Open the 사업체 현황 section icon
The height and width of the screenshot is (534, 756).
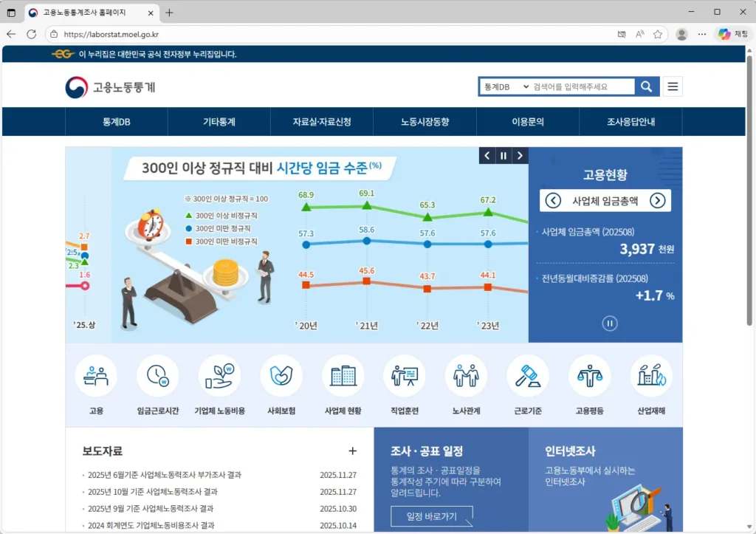pos(343,377)
